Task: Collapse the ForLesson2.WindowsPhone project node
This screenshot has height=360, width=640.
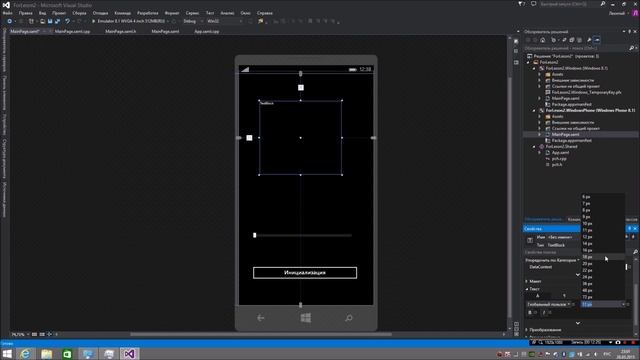Action: click(x=534, y=111)
